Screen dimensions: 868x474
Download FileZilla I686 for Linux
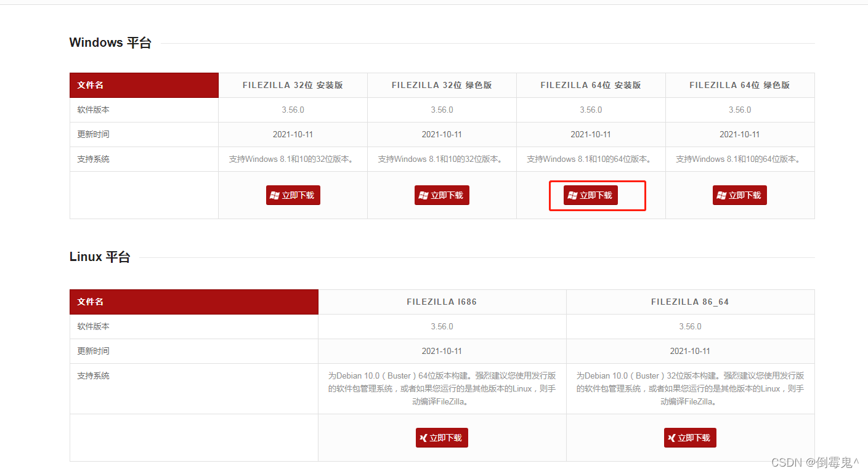442,438
